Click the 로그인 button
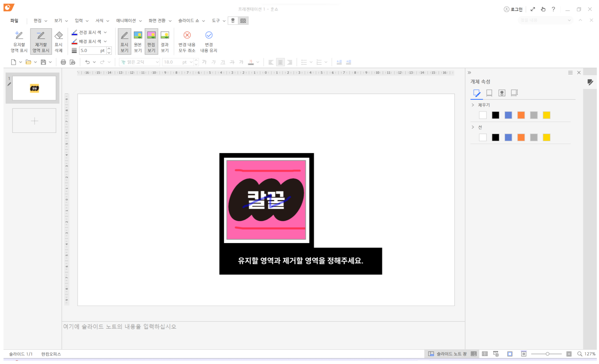This screenshot has height=364, width=599. coord(513,9)
